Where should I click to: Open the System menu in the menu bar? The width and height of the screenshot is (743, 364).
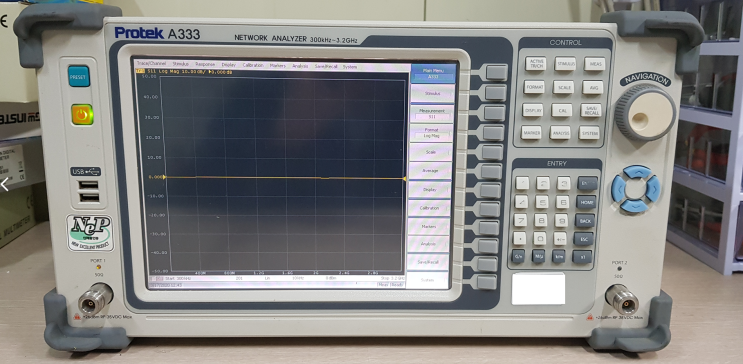coord(350,67)
